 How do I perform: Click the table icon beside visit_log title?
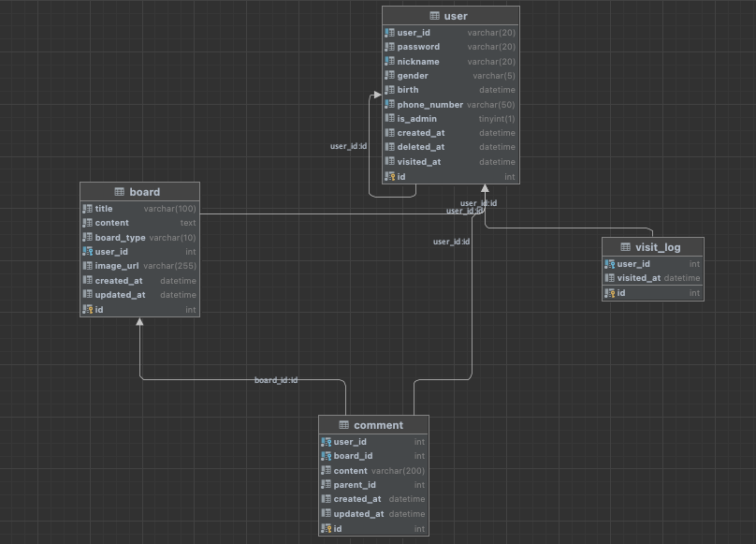coord(625,247)
